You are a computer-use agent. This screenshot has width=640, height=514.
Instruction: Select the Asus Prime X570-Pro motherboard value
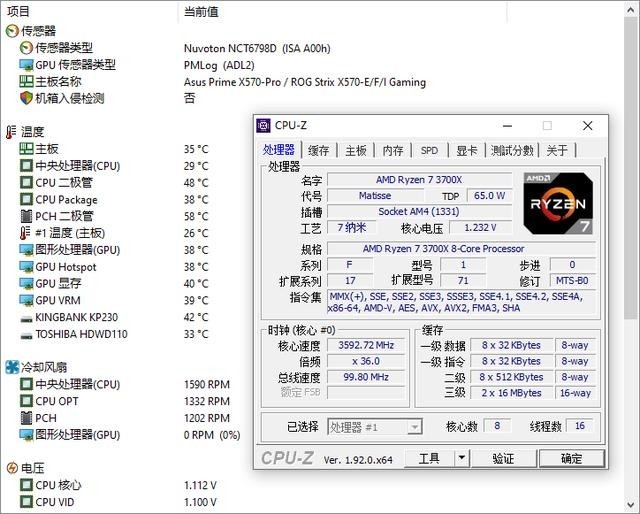tap(304, 82)
